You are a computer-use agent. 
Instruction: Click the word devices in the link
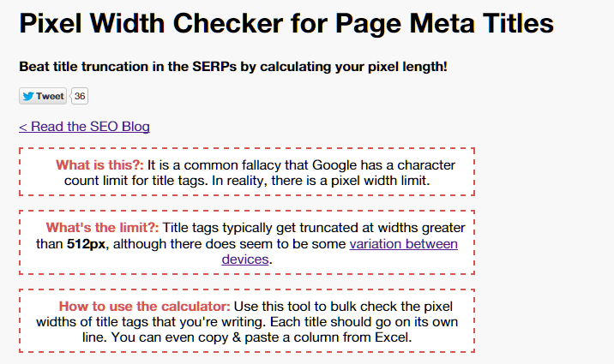click(245, 260)
